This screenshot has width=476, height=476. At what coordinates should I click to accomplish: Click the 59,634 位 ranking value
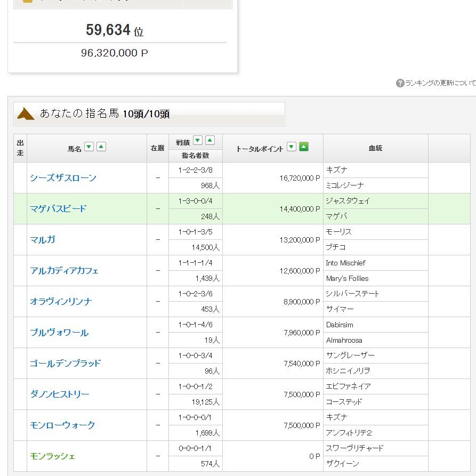point(115,30)
